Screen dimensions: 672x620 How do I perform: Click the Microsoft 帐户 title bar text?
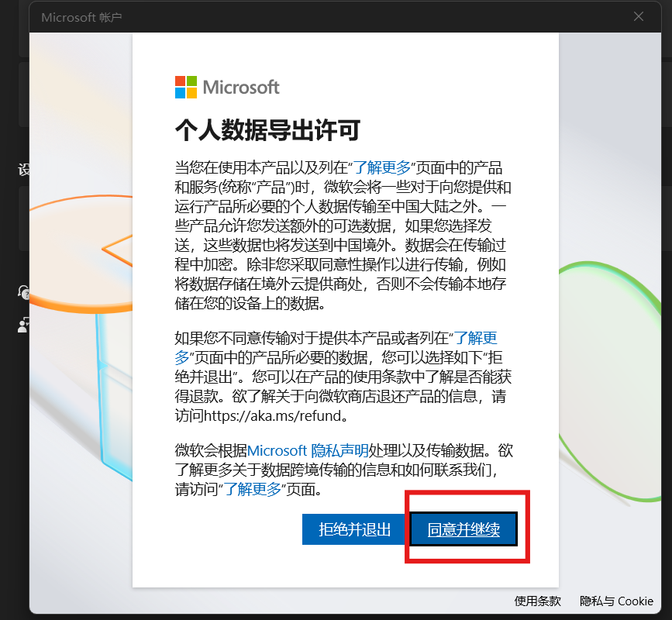(81, 16)
